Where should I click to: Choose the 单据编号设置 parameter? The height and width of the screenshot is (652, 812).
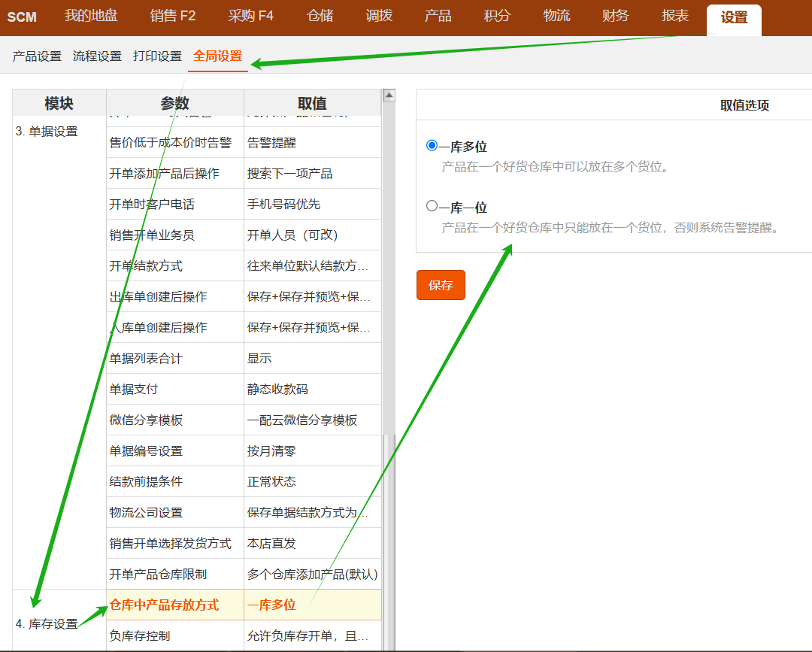pos(146,450)
